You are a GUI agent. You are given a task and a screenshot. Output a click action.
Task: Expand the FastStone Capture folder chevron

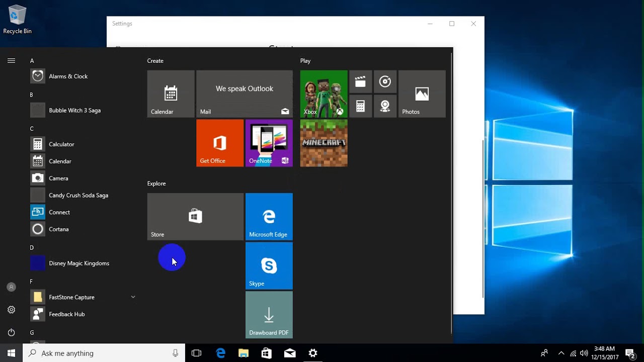pos(133,297)
